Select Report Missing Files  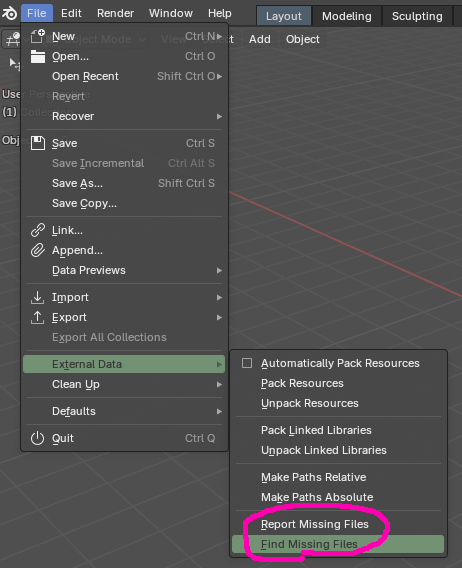338,524
